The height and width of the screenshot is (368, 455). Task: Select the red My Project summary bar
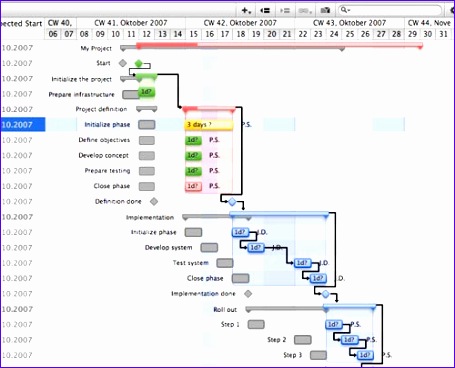pos(280,46)
